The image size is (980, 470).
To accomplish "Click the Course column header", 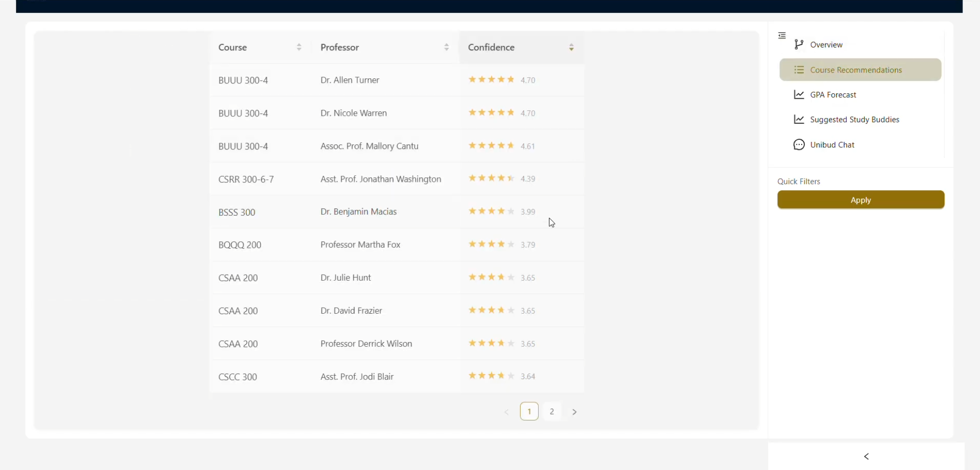I will click(x=261, y=47).
